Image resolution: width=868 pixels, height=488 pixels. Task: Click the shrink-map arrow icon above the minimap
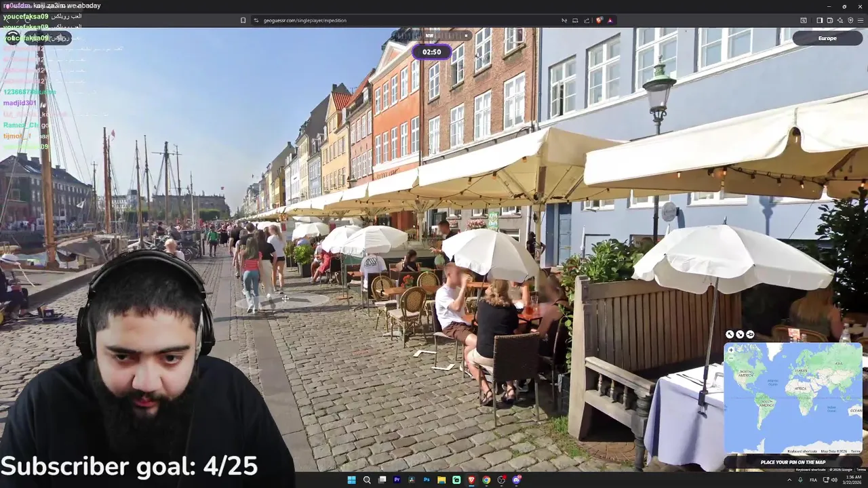point(740,334)
